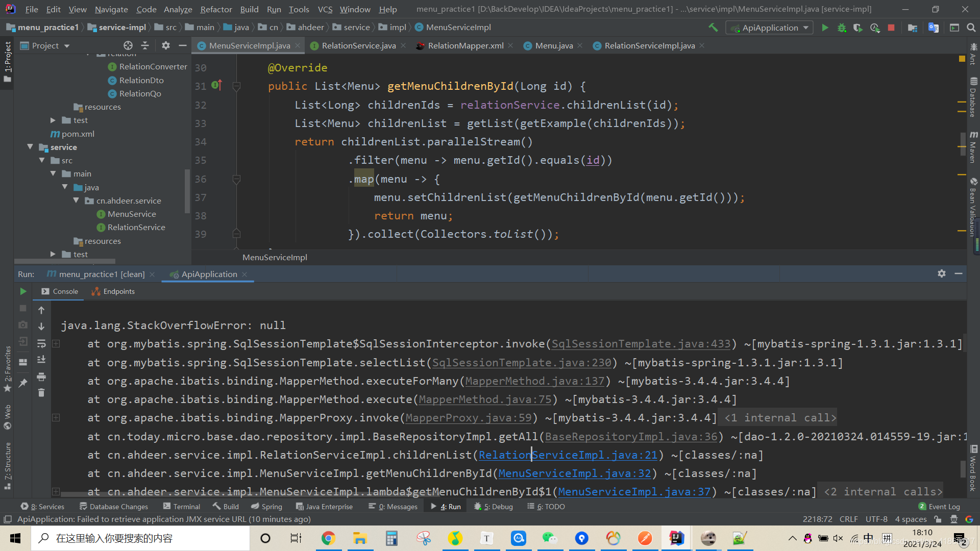The width and height of the screenshot is (980, 551).
Task: Click the Build project hammer icon
Action: tap(713, 28)
